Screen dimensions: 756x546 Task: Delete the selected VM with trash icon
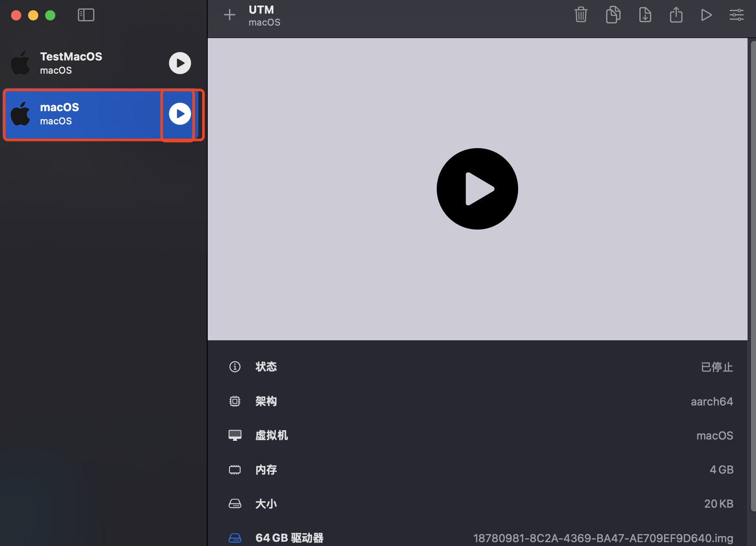point(581,15)
